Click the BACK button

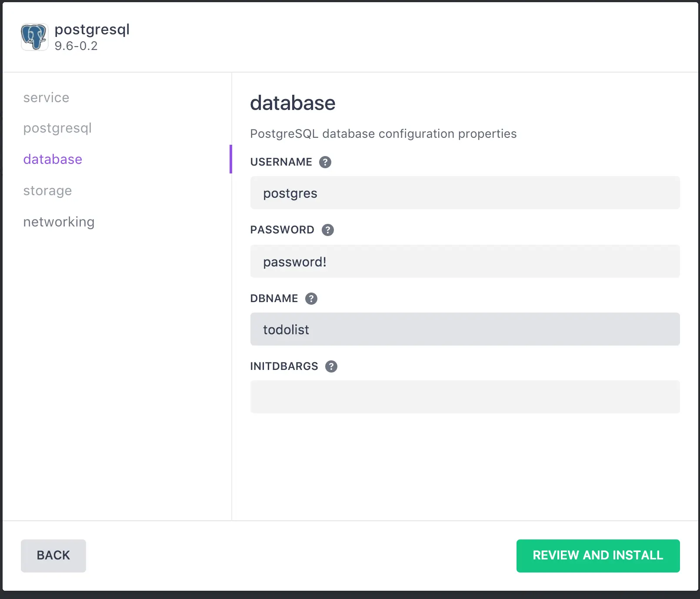pyautogui.click(x=53, y=556)
